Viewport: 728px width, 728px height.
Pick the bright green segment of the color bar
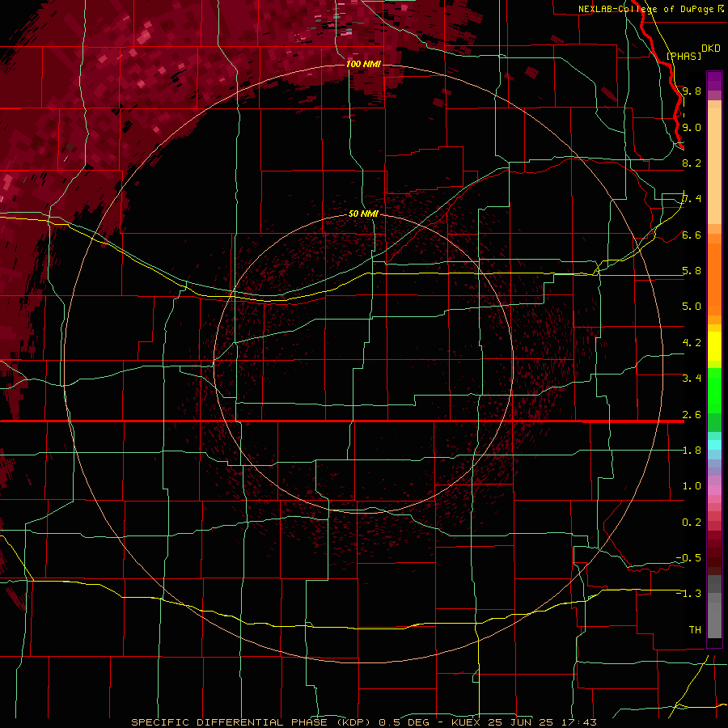714,390
